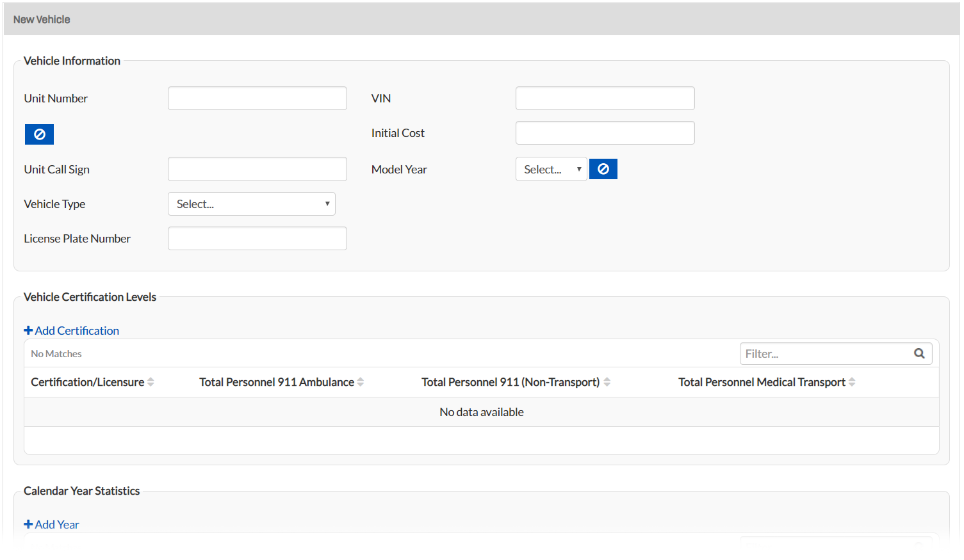Click the certification filter search magnifier
The image size is (964, 560).
tap(919, 353)
